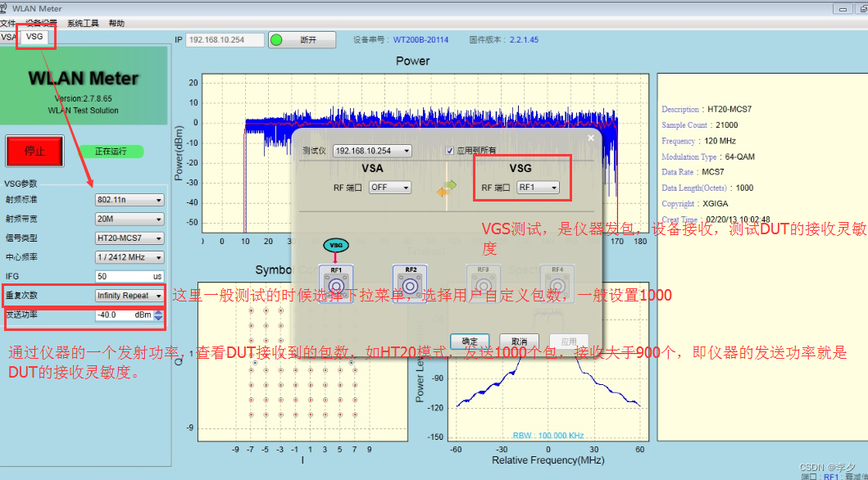
Task: Switch to the VSA tab
Action: coord(10,37)
